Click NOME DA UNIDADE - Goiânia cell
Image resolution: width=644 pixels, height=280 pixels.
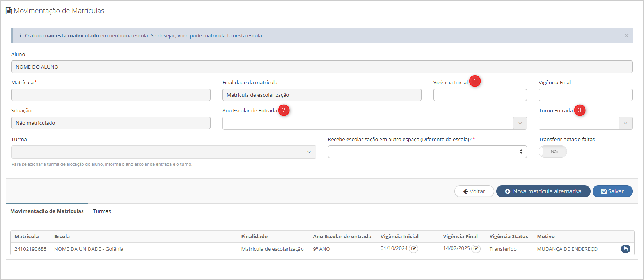coord(89,249)
